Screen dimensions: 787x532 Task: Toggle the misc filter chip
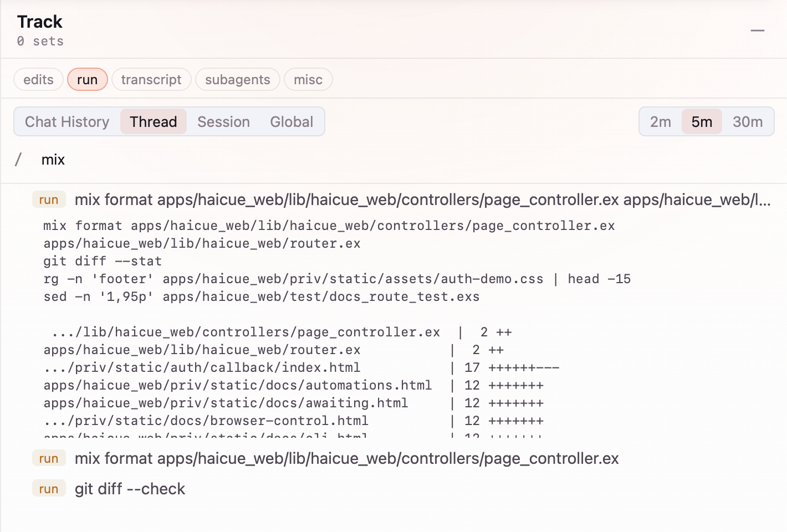point(308,80)
